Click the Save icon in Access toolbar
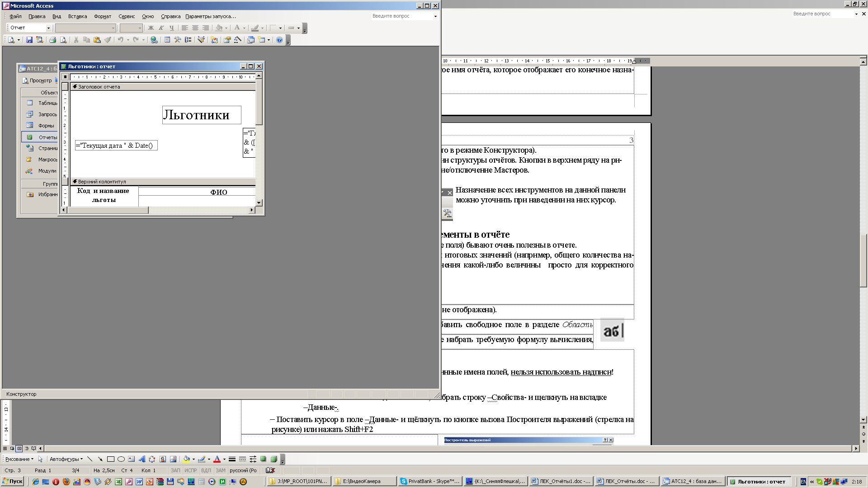The image size is (868, 488). 29,40
